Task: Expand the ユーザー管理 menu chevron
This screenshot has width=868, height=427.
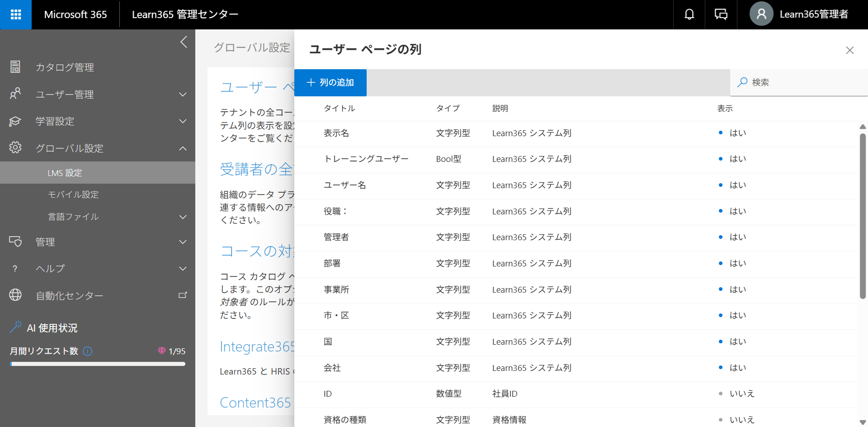Action: [183, 95]
